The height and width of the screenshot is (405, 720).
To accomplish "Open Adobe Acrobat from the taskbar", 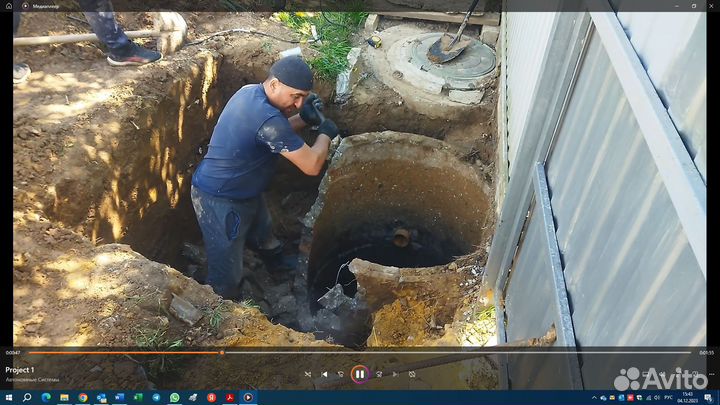I will (x=230, y=397).
